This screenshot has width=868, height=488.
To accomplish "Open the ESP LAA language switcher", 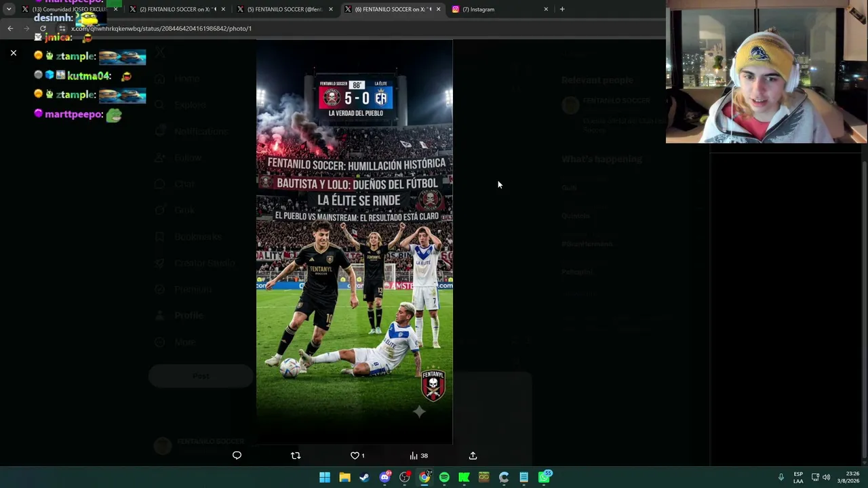I will pyautogui.click(x=798, y=477).
